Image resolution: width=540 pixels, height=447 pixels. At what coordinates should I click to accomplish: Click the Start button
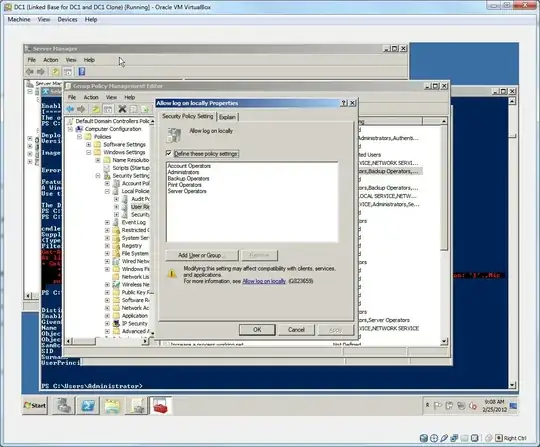point(35,405)
